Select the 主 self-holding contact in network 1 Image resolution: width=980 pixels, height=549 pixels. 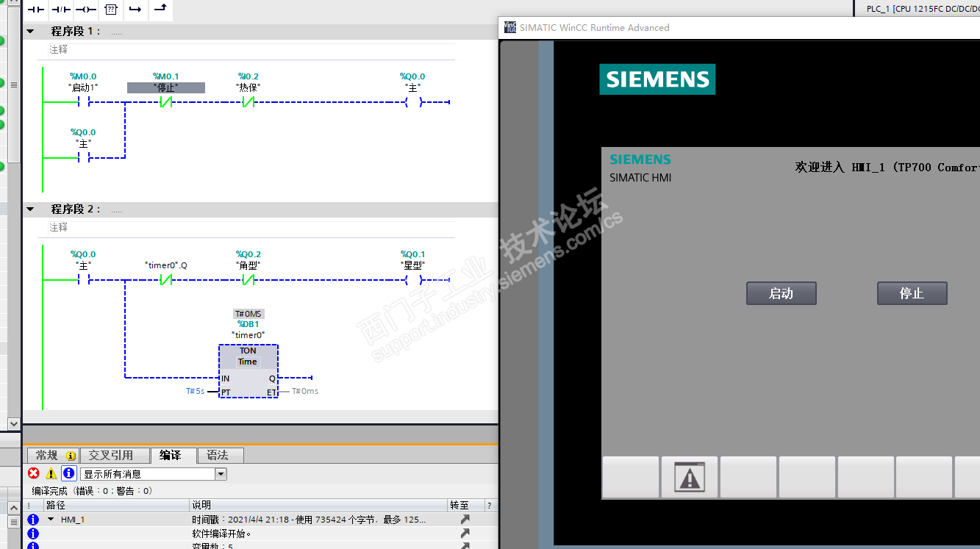(83, 158)
